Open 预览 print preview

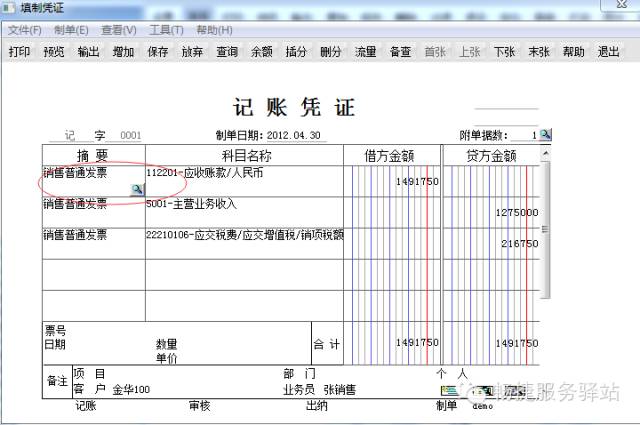click(x=54, y=52)
